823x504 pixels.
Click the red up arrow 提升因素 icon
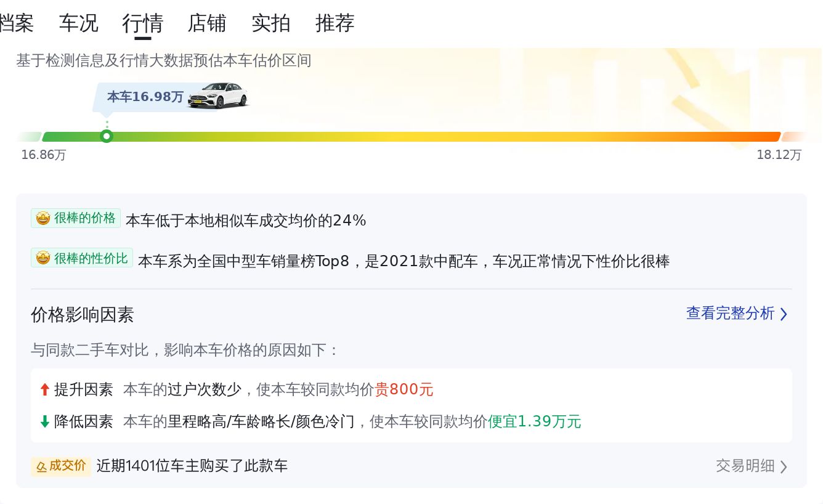coord(44,389)
